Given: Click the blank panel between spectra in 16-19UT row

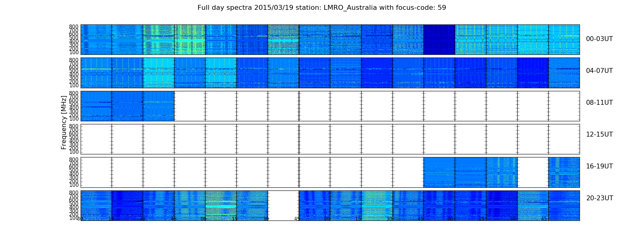Looking at the screenshot, I should click(533, 172).
